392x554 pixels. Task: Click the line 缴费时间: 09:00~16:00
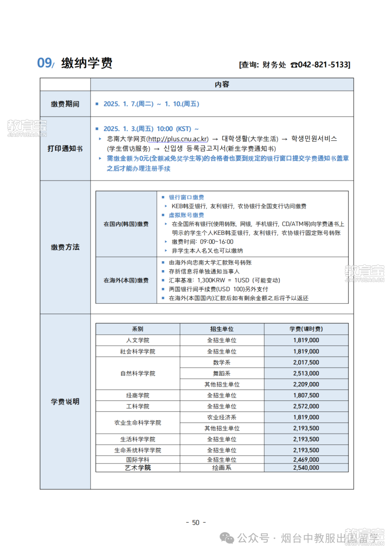[x=203, y=242]
